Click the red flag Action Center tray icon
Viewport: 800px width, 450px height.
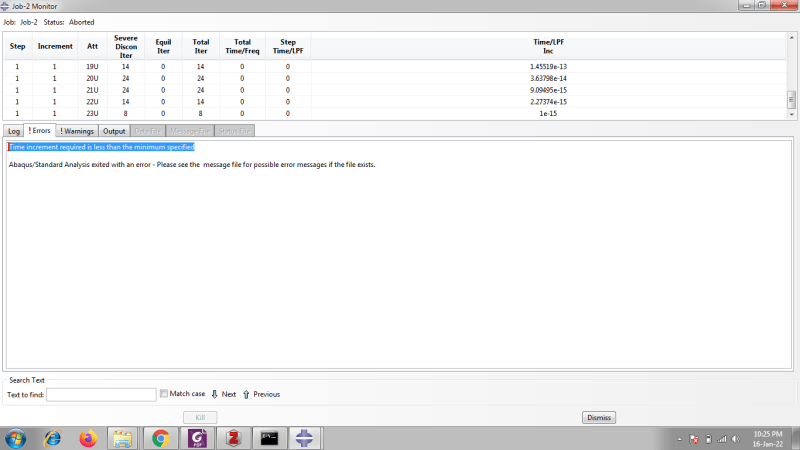[694, 439]
